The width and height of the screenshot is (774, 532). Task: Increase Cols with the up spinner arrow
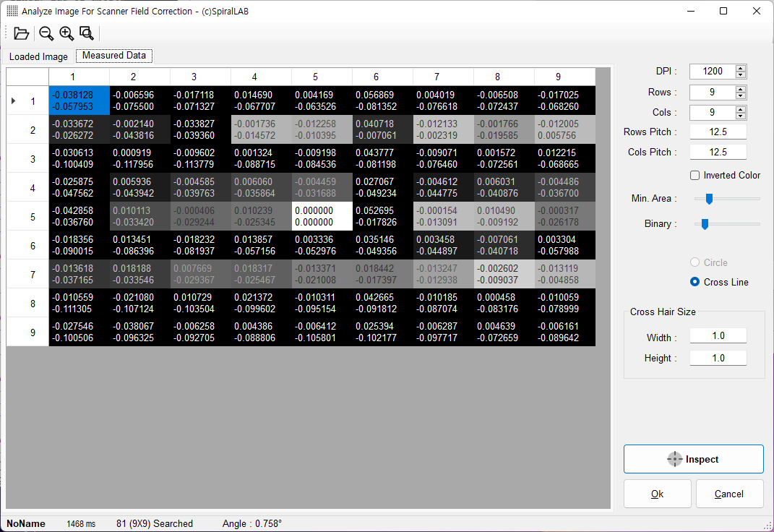coord(741,109)
